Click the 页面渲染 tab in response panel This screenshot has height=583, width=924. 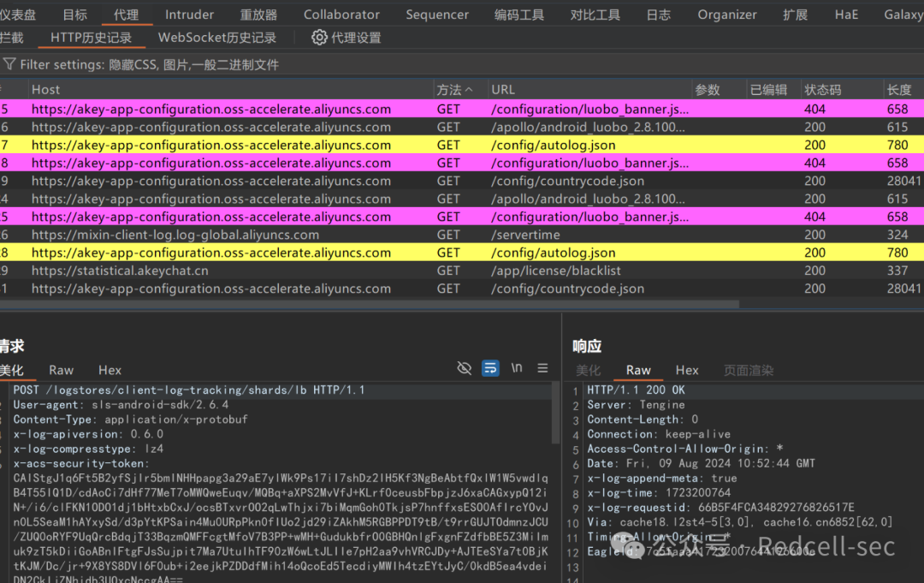(749, 370)
